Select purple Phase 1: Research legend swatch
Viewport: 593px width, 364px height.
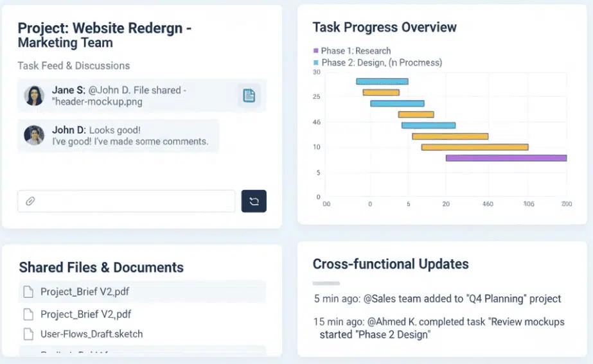coord(315,51)
